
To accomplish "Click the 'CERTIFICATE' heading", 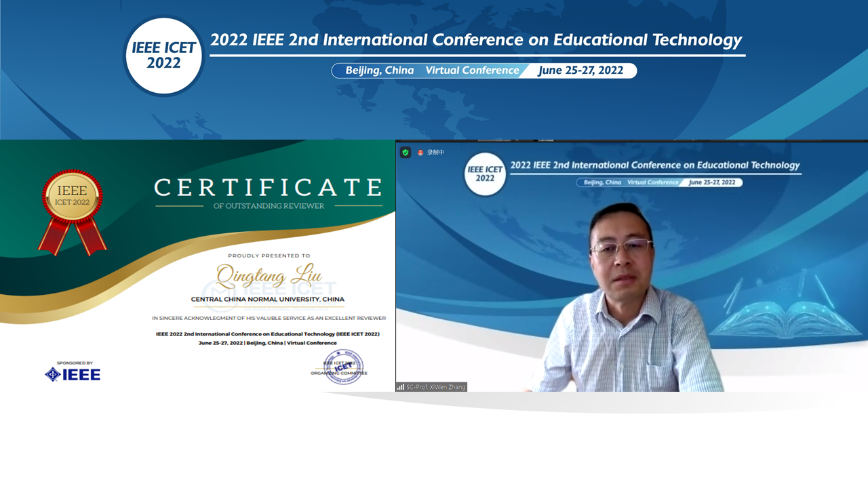I will 268,187.
